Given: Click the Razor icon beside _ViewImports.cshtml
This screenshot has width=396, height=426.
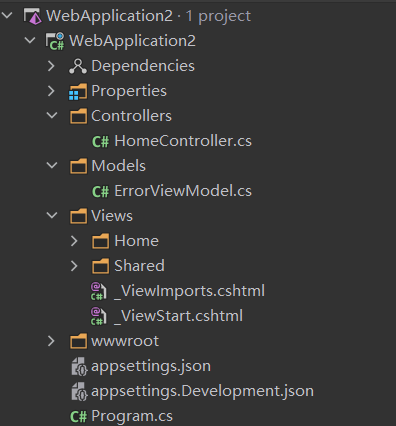Looking at the screenshot, I should point(99,291).
